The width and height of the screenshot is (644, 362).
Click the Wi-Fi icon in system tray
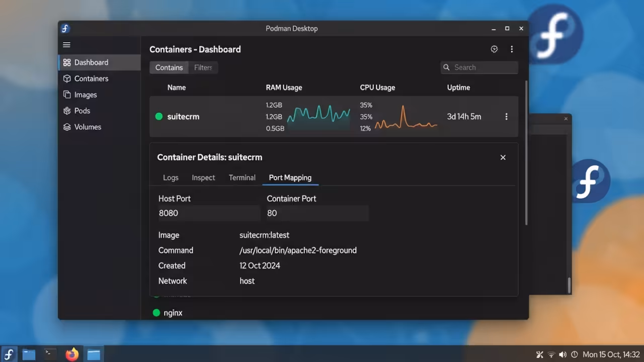coord(551,354)
